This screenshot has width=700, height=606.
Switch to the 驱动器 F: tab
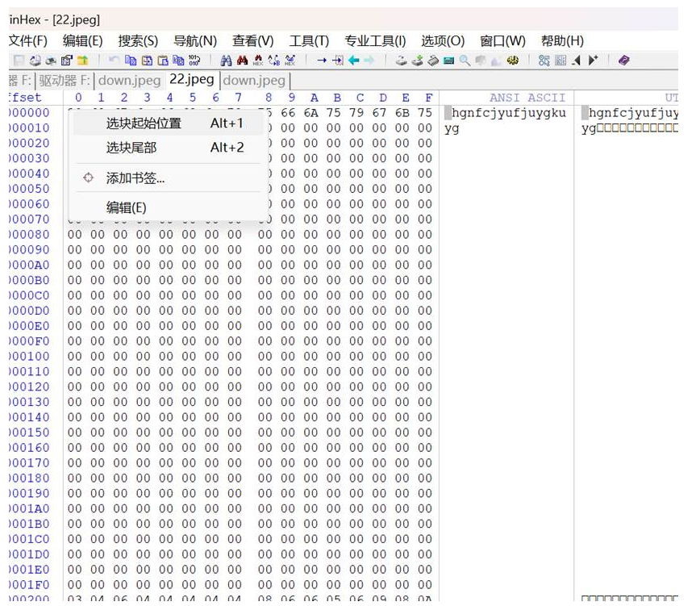(x=65, y=81)
